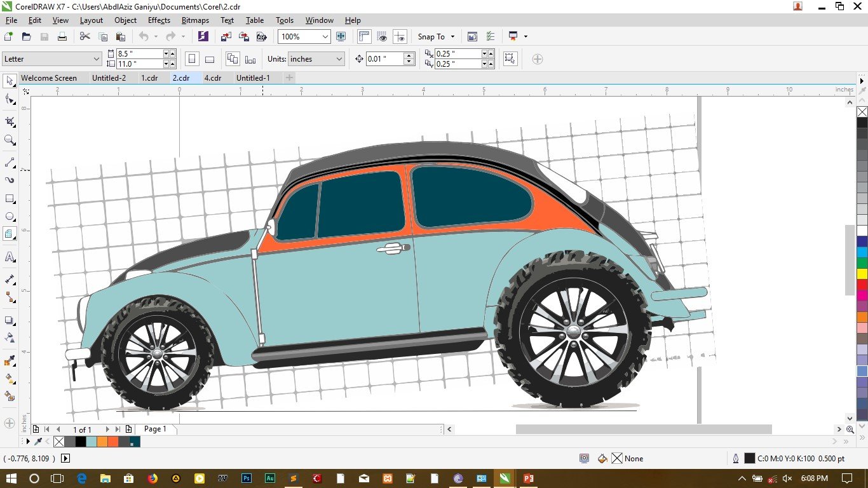The image size is (868, 488).
Task: Add page after current page
Action: (x=129, y=430)
